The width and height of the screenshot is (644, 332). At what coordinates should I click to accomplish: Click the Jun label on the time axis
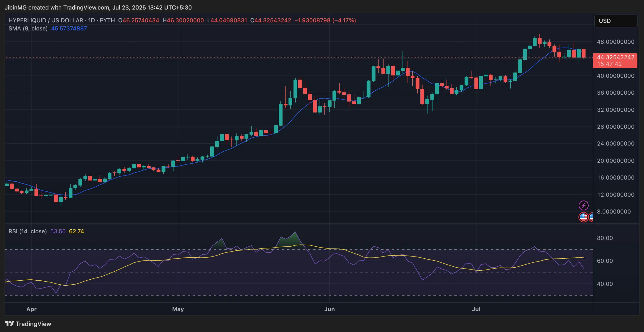pyautogui.click(x=330, y=309)
